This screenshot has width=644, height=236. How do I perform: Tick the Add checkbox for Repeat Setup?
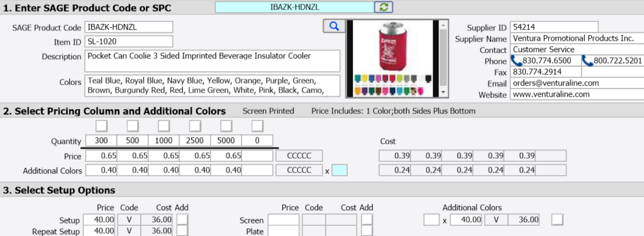(x=182, y=231)
